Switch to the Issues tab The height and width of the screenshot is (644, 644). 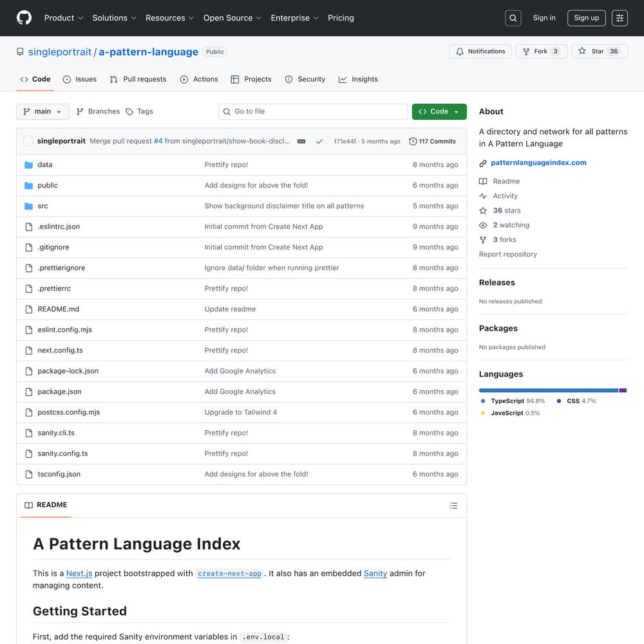[x=80, y=79]
